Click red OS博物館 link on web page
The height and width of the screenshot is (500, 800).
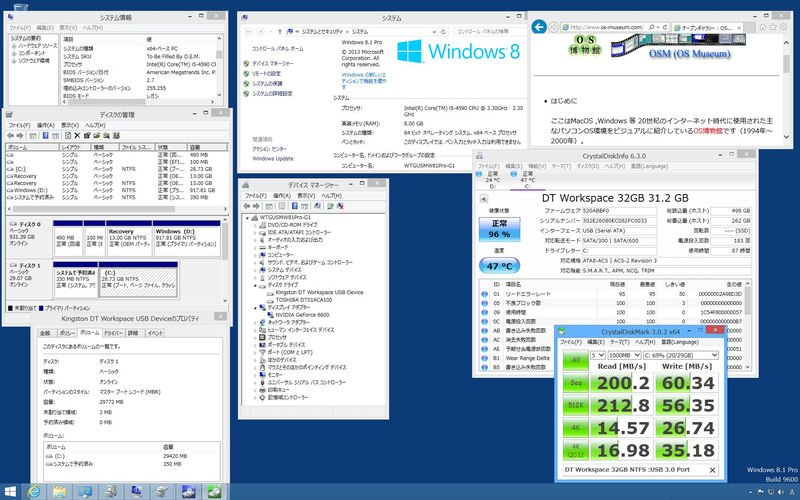[708, 131]
